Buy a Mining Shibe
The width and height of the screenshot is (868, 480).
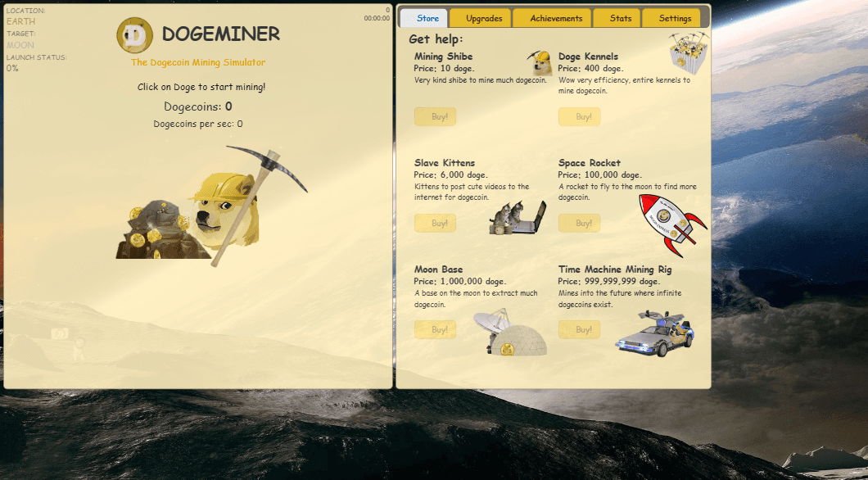click(x=435, y=117)
